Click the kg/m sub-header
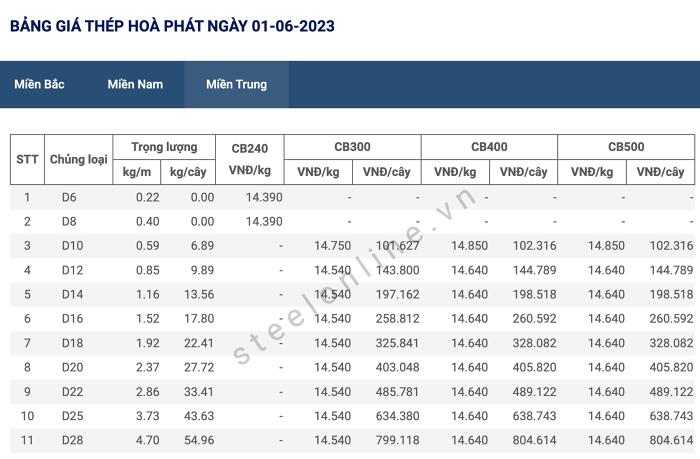700x459 pixels. [137, 172]
